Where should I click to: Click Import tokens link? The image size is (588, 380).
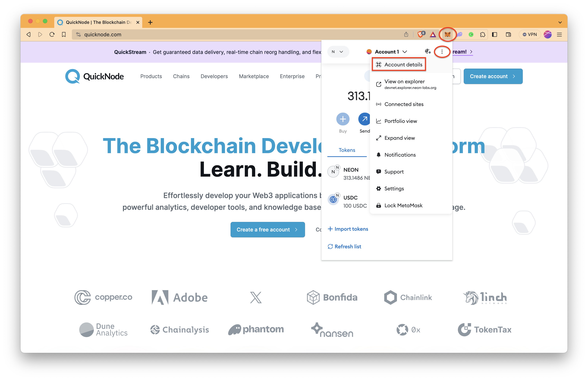pos(348,229)
